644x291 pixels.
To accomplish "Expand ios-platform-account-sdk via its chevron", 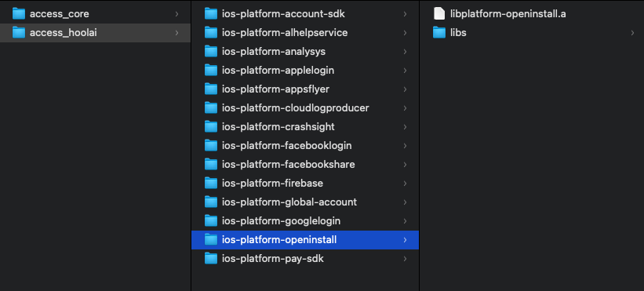I will 405,14.
